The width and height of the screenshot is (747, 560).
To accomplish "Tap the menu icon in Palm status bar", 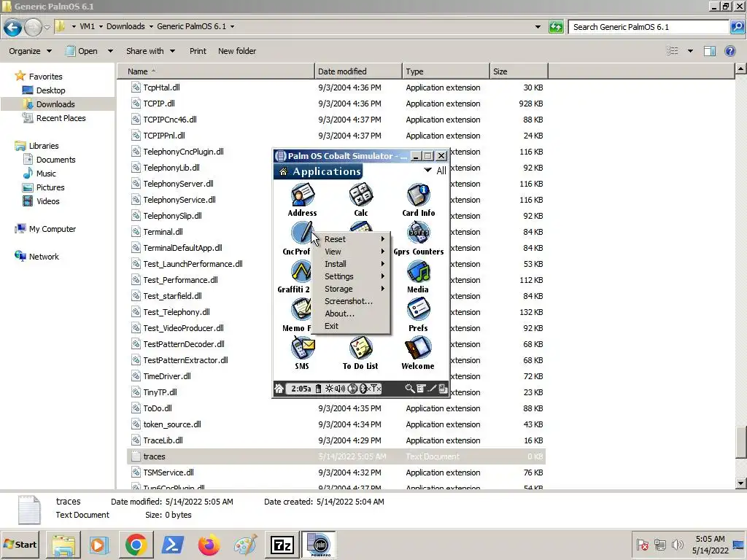I will [x=421, y=389].
